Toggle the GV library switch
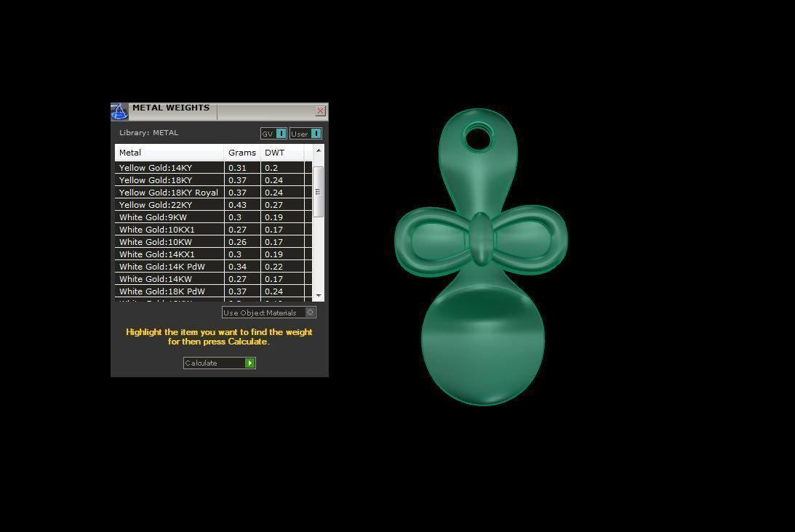The image size is (795, 532). tap(273, 134)
